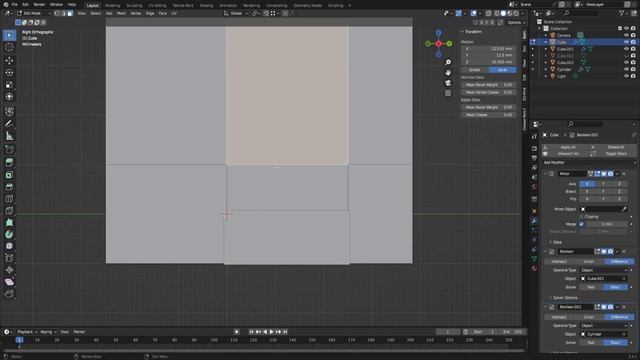Open the Mesh menu in viewport header
Image resolution: width=640 pixels, height=360 pixels.
[x=121, y=13]
